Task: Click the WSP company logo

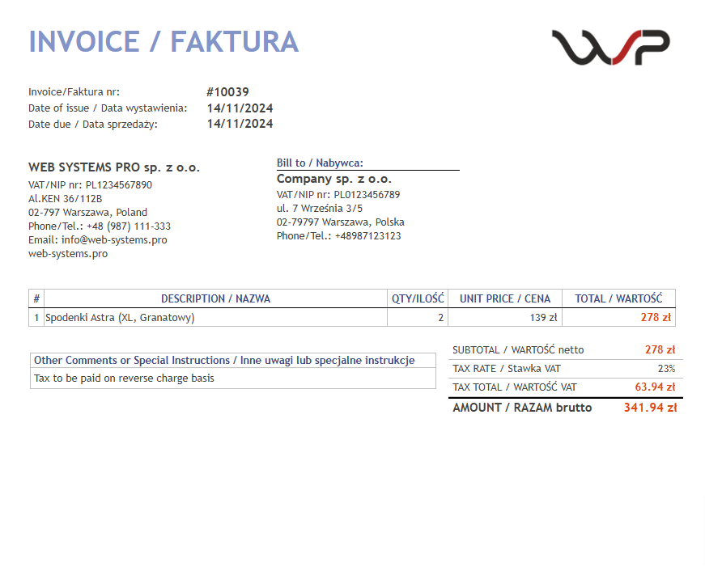Action: [x=610, y=47]
